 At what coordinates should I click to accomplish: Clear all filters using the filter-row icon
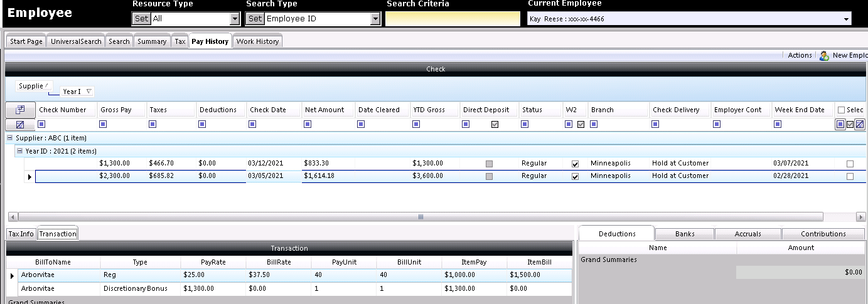20,125
